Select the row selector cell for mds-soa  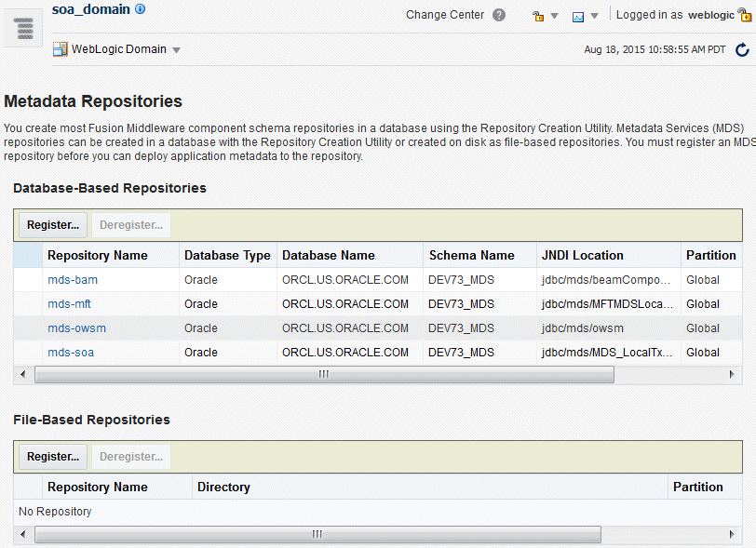[28, 353]
